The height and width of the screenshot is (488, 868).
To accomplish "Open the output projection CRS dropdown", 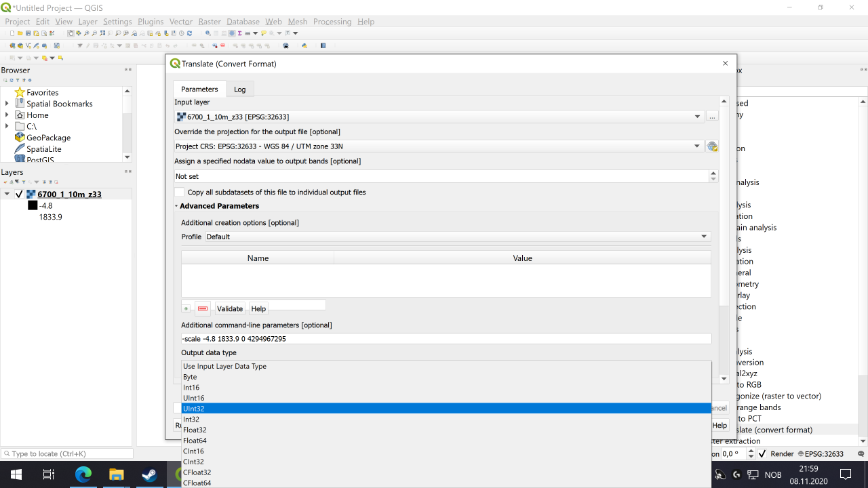I will point(439,146).
